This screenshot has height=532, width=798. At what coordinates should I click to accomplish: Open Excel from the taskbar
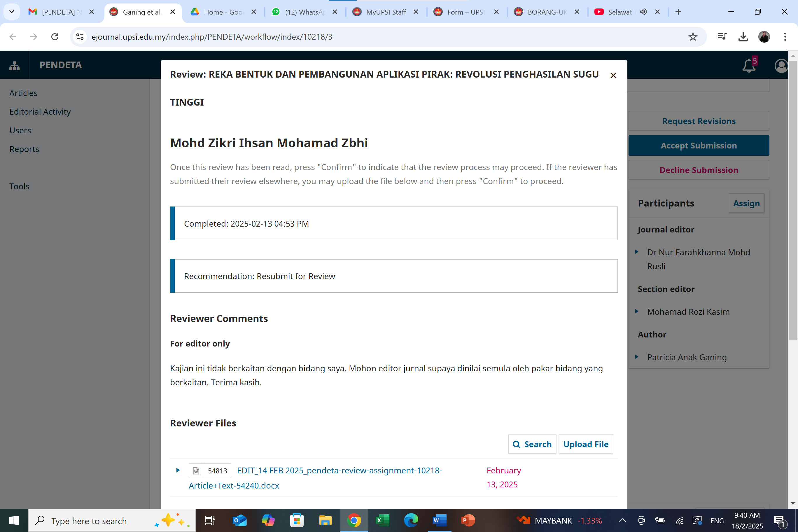pos(382,520)
